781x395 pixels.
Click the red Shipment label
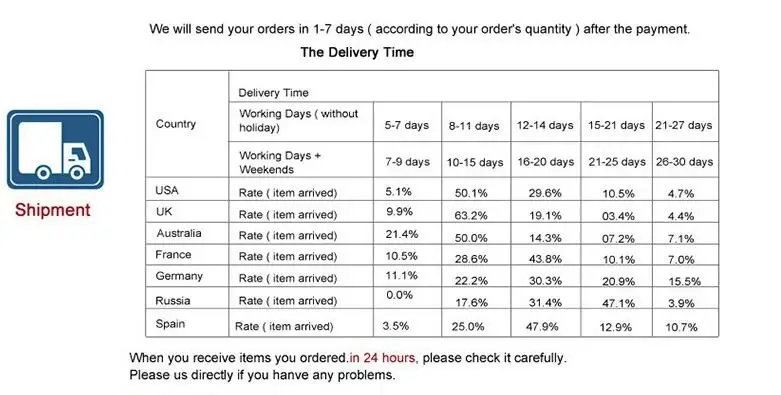pyautogui.click(x=53, y=210)
